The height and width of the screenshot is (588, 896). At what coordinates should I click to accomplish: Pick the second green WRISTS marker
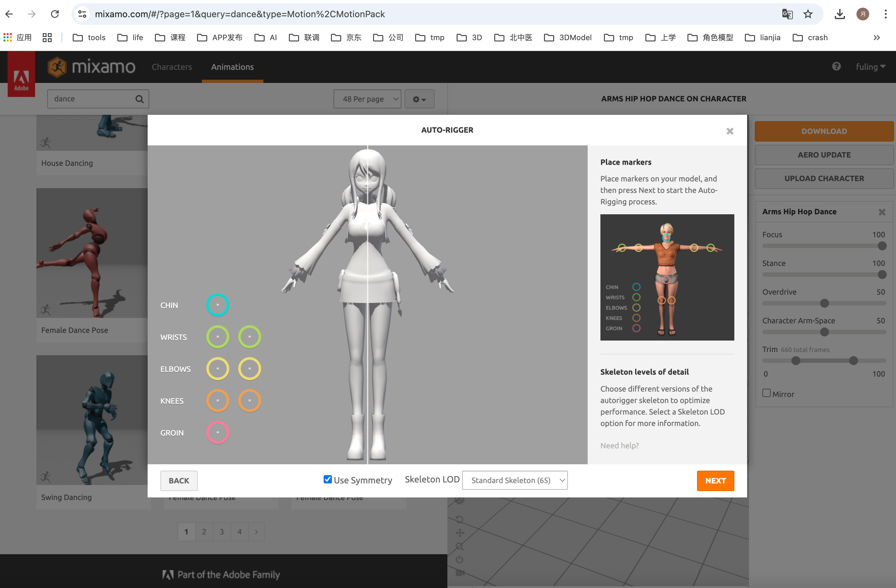(x=250, y=337)
